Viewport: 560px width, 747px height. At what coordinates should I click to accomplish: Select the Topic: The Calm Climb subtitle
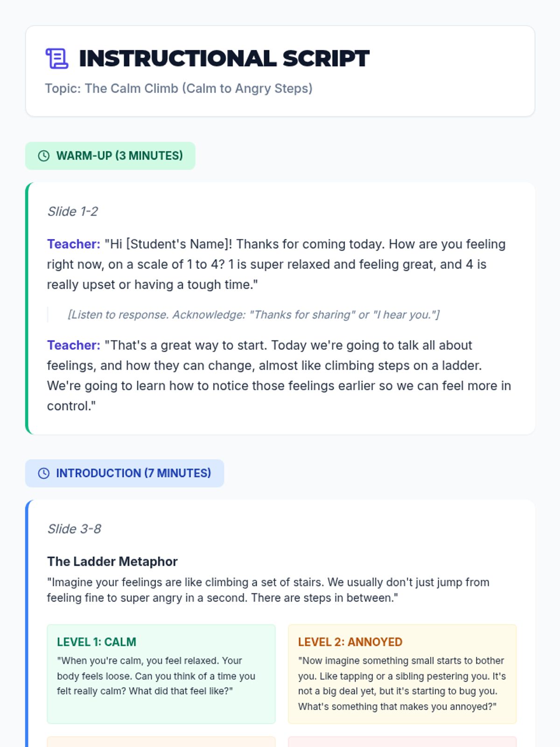pyautogui.click(x=179, y=88)
